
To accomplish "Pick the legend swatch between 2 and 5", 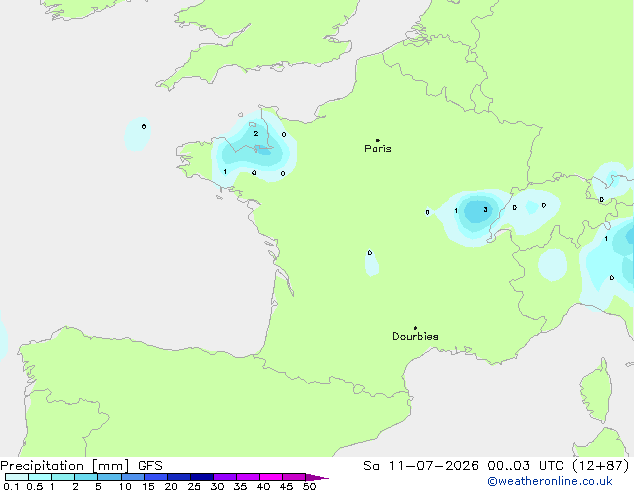I will point(86,477).
